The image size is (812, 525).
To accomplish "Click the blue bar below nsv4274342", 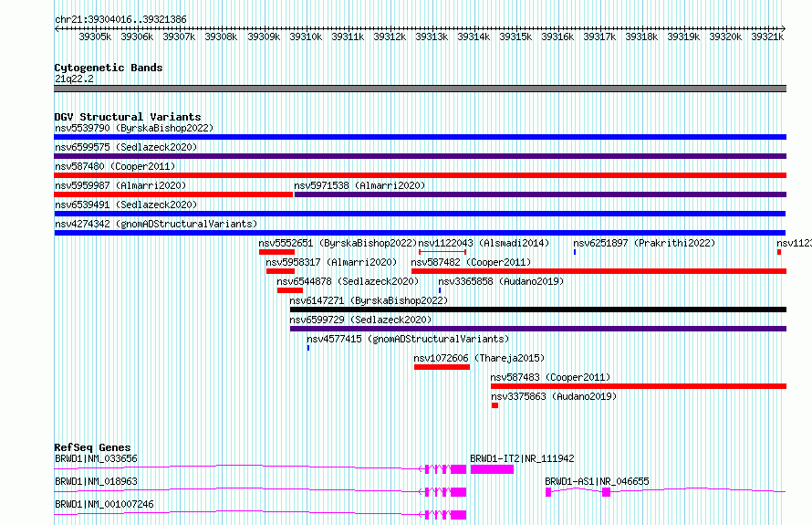I will click(420, 233).
